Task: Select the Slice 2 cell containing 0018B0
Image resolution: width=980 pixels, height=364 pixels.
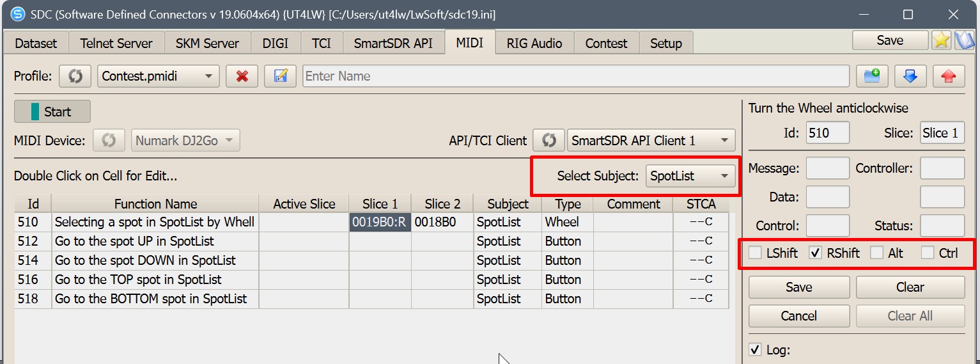Action: 442,222
